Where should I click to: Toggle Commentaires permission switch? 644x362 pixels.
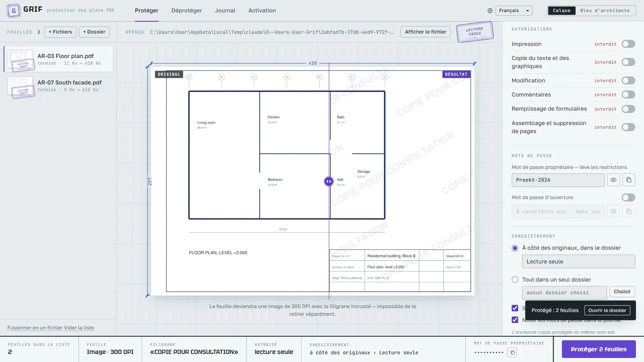pyautogui.click(x=628, y=95)
